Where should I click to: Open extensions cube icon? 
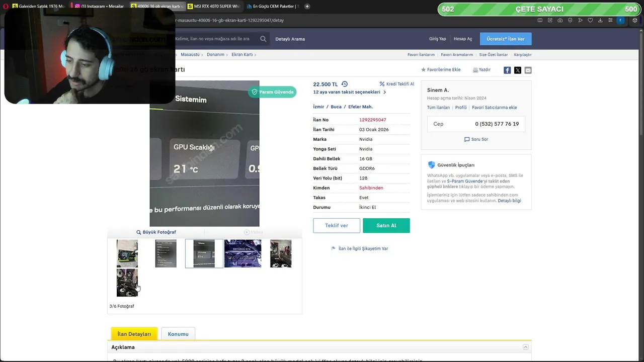(635, 20)
